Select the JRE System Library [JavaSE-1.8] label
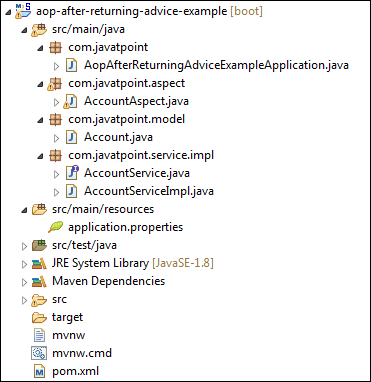The width and height of the screenshot is (371, 382). point(133,263)
